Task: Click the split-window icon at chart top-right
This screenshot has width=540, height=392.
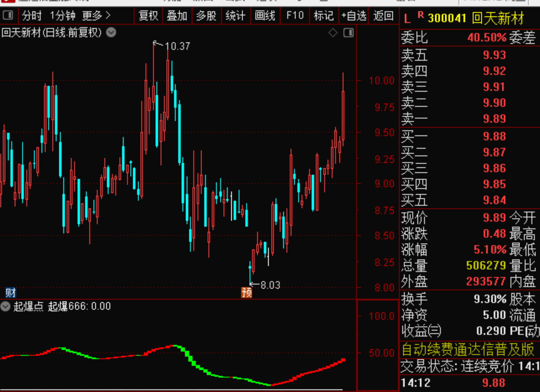Action: (x=348, y=33)
